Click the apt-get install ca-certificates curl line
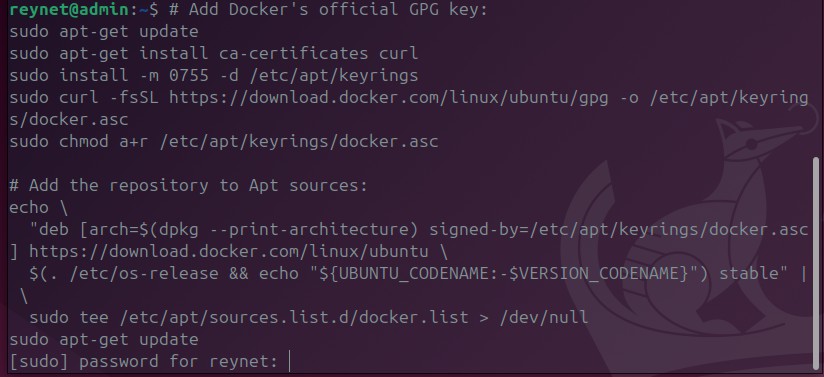The image size is (824, 377). tap(214, 53)
